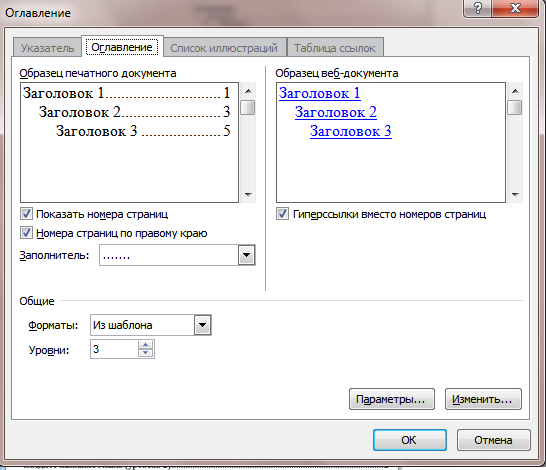Click Заголовок 2 line in print preview
546x470 pixels.
point(134,112)
